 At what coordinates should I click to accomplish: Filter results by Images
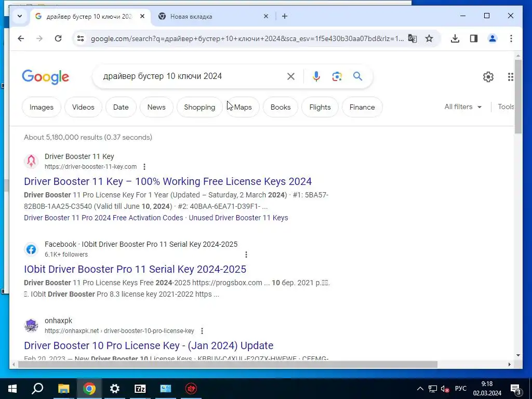42,107
